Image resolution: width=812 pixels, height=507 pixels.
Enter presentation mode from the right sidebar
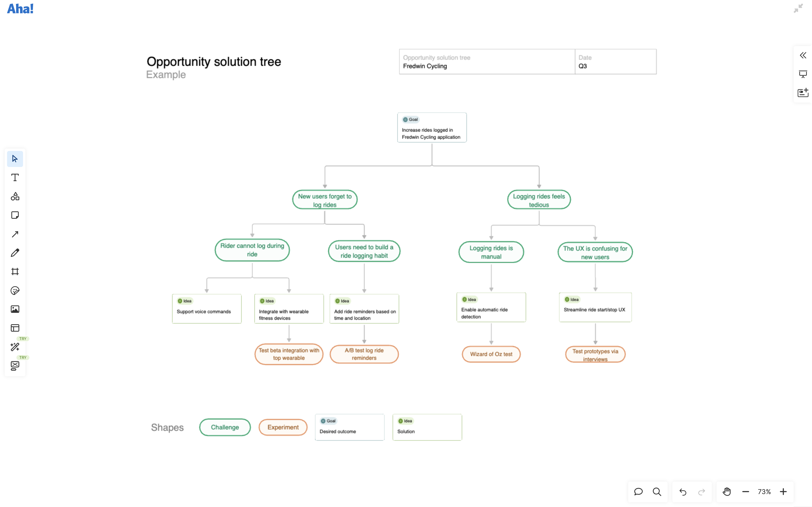click(803, 74)
